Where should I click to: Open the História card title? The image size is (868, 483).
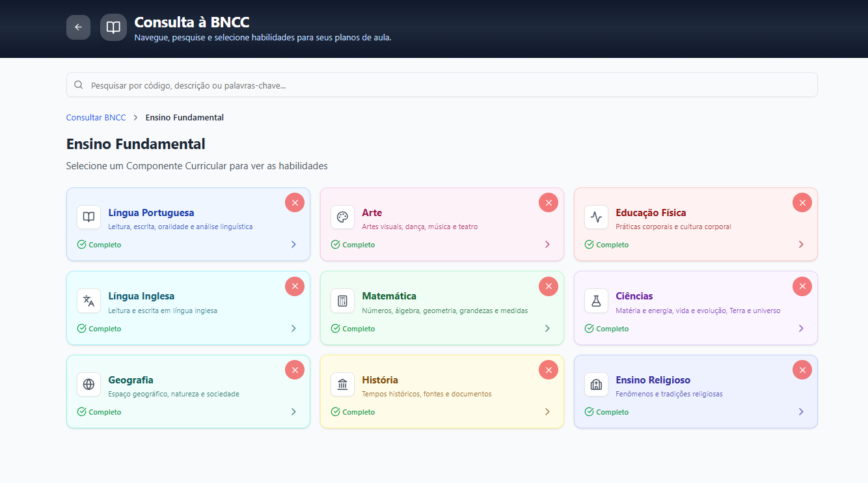(380, 380)
